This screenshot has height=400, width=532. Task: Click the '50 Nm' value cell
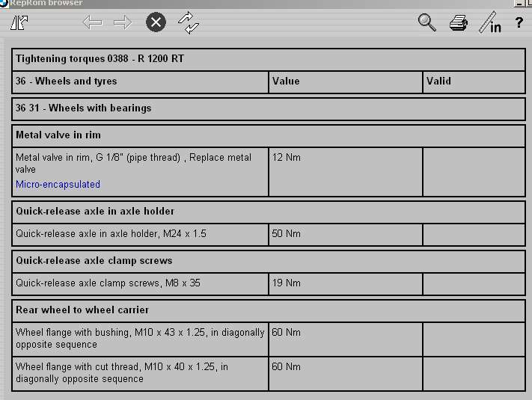pos(346,234)
